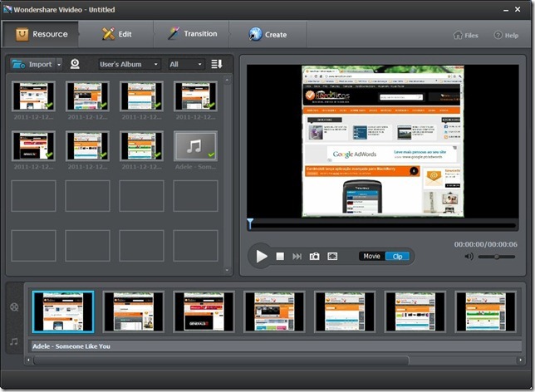Skip to next frame button
This screenshot has width=535, height=392.
(x=297, y=257)
